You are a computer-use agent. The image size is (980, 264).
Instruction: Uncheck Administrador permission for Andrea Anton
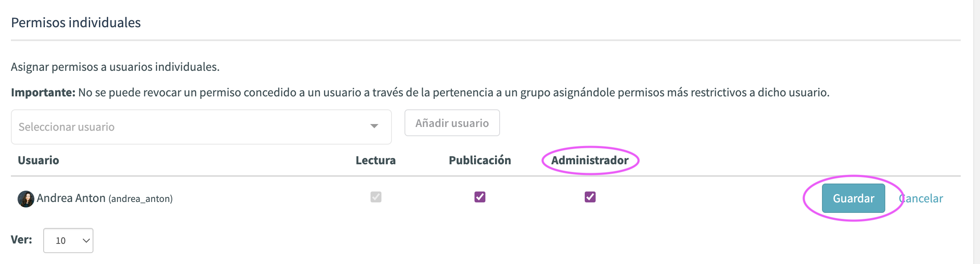(x=590, y=197)
